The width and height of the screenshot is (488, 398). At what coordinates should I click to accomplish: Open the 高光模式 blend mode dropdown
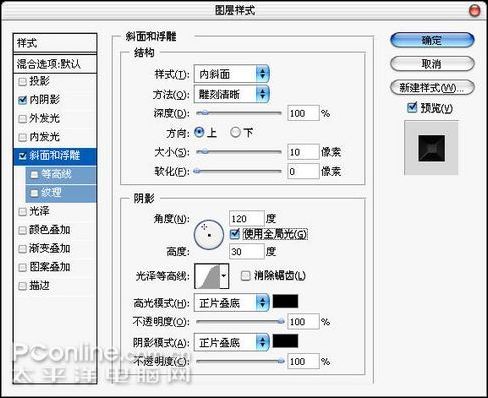coord(231,303)
